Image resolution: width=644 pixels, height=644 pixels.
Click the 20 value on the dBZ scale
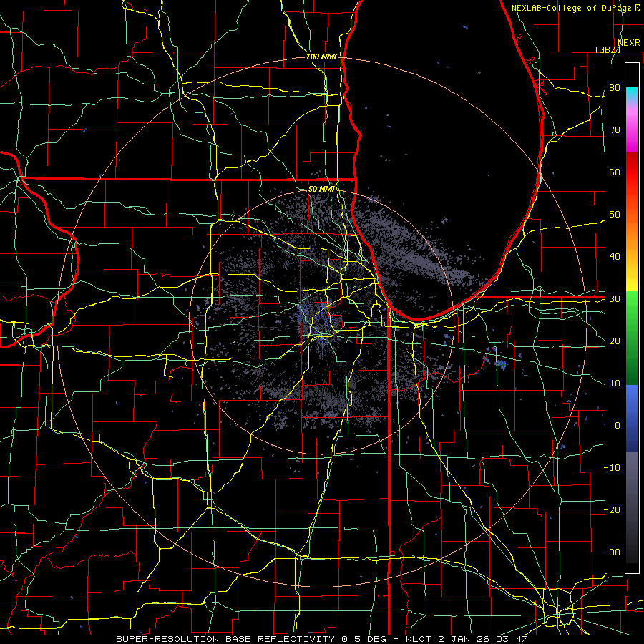coord(615,341)
